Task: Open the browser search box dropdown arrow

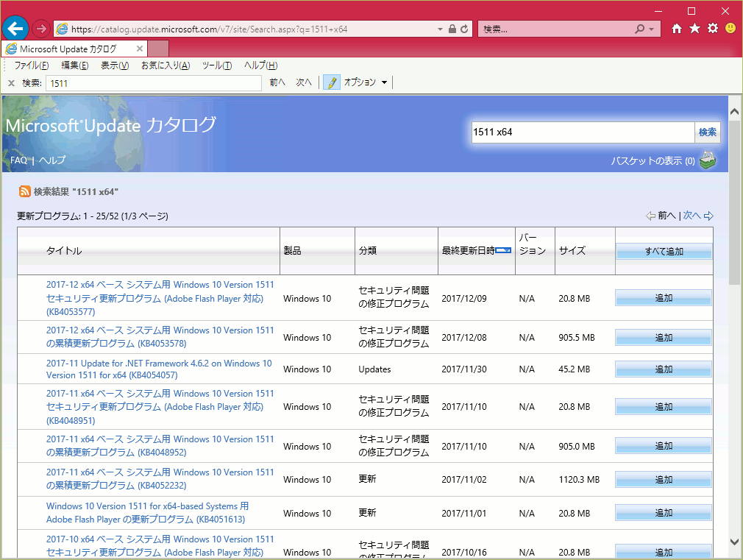Action: click(x=653, y=29)
